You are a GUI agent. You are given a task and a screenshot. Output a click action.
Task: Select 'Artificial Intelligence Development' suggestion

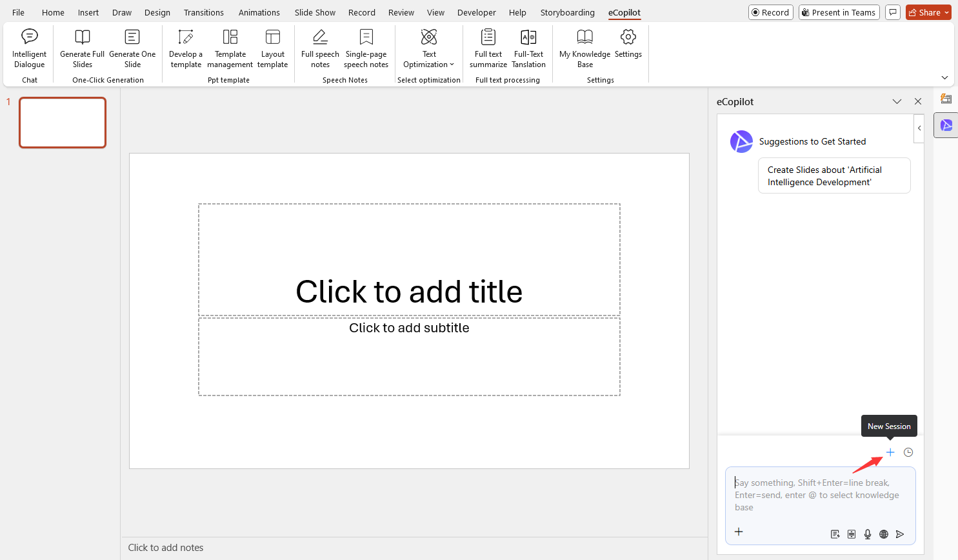833,175
